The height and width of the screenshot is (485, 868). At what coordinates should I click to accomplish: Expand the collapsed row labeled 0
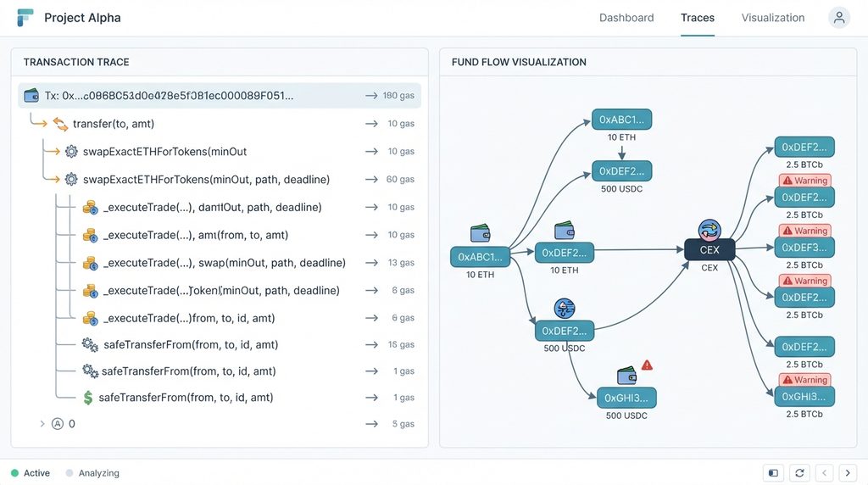42,424
